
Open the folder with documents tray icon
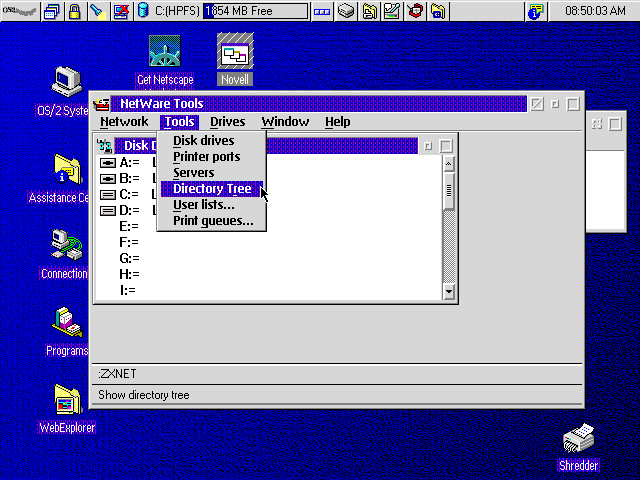[369, 11]
